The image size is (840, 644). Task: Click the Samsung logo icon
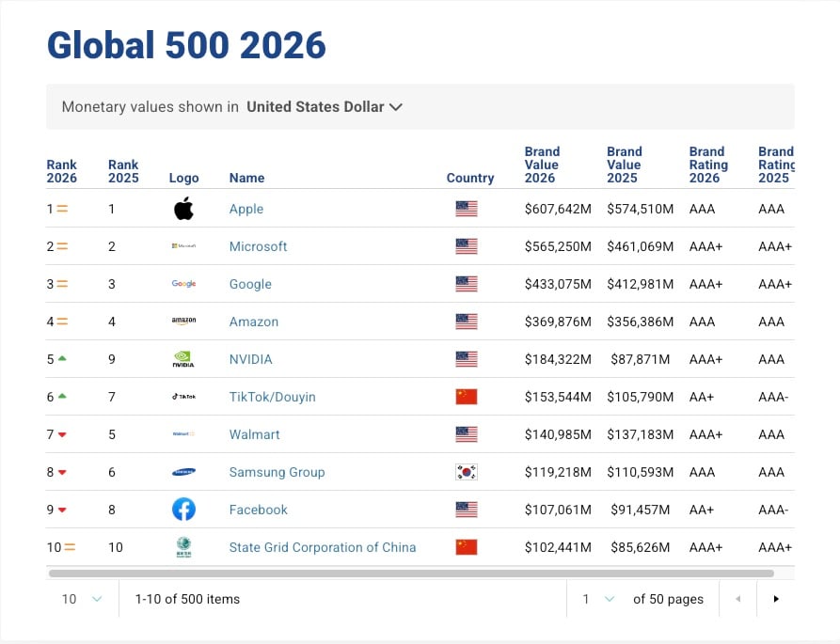(x=183, y=472)
